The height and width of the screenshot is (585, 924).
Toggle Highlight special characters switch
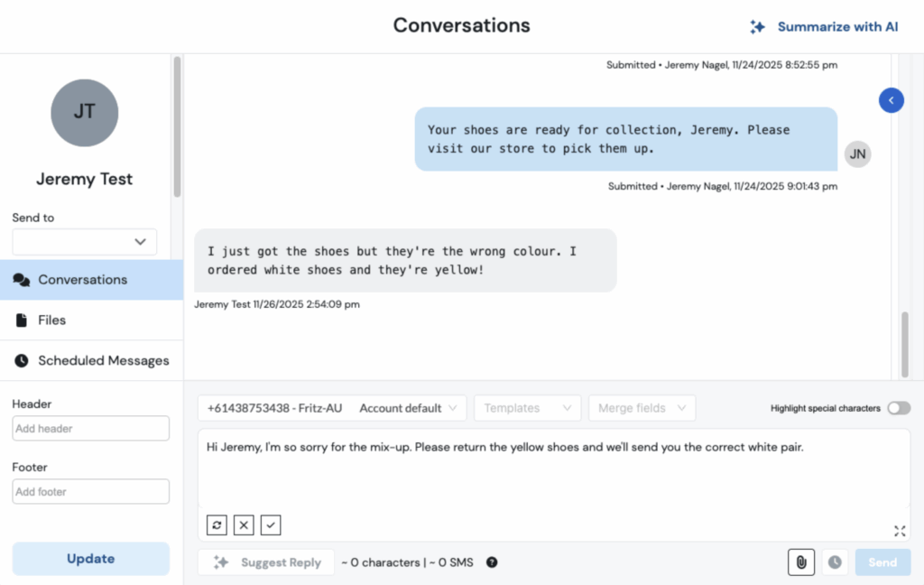[x=899, y=408]
